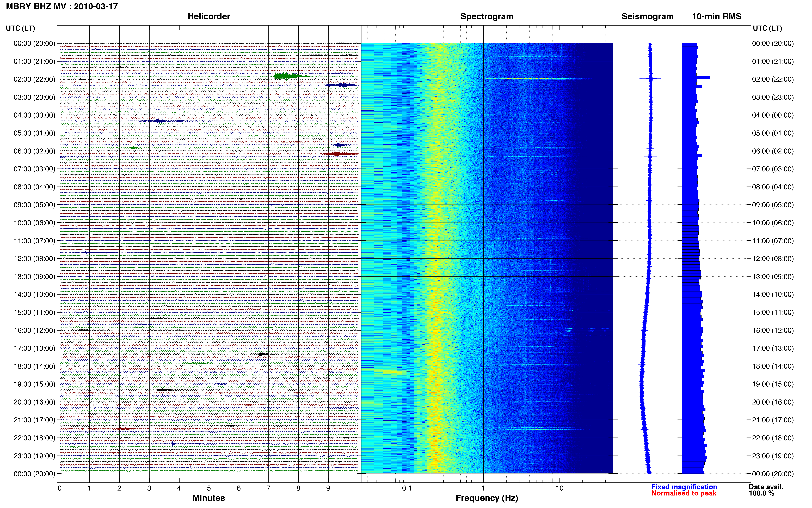The height and width of the screenshot is (508, 812).
Task: Click the '10-min RMS' panel heading
Action: 717,16
